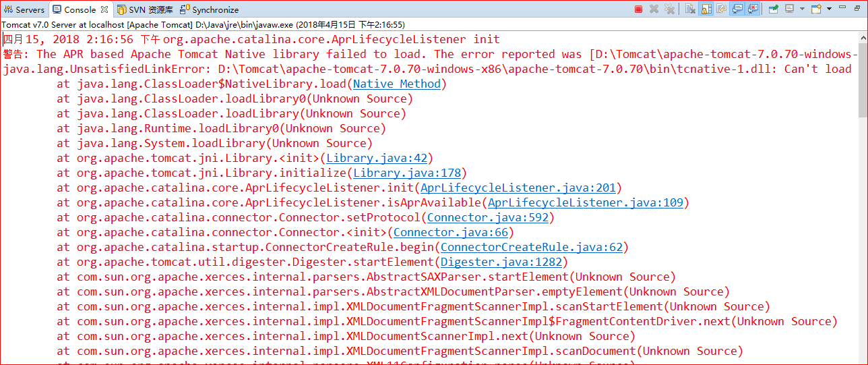Switch to the Synchronize tab
This screenshot has height=365, width=868.
click(x=210, y=9)
